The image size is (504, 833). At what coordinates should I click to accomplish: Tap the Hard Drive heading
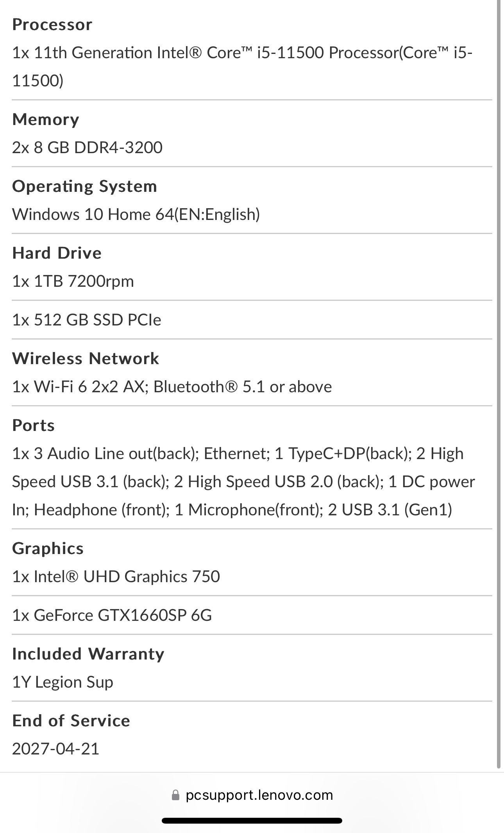57,253
